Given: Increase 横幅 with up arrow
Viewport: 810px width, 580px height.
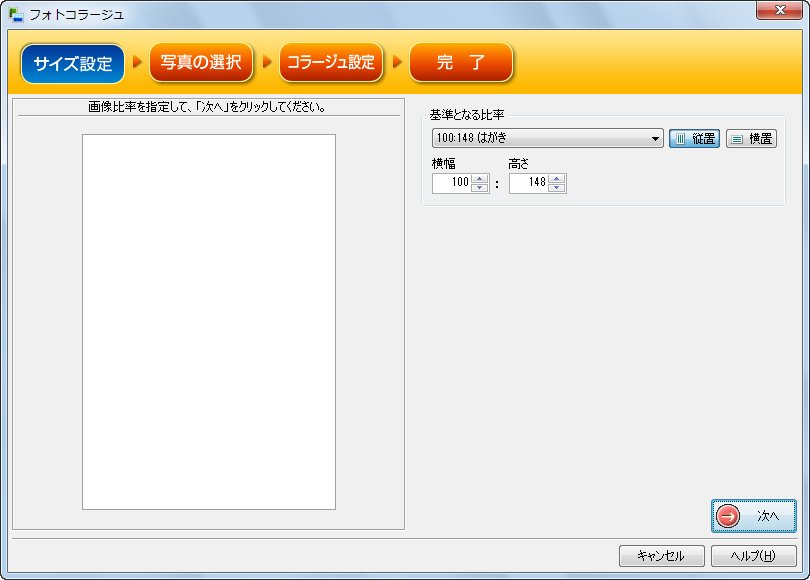Looking at the screenshot, I should 480,179.
